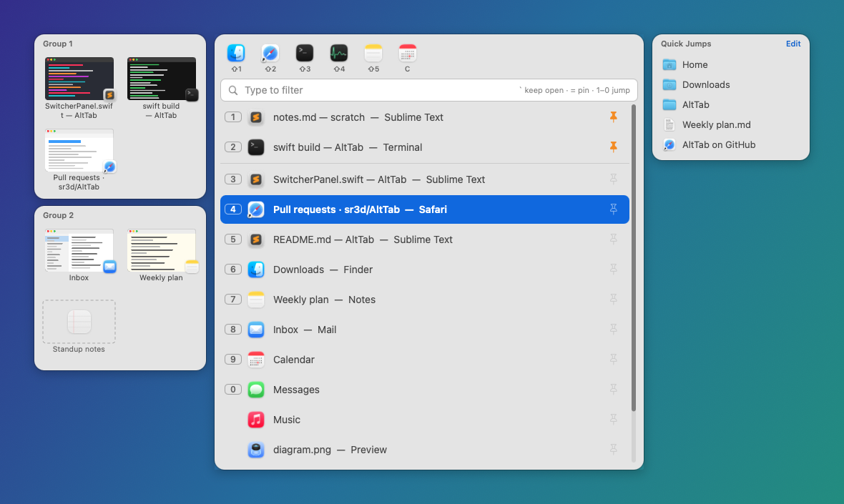Click the Finder icon in Downloads row

(x=256, y=270)
